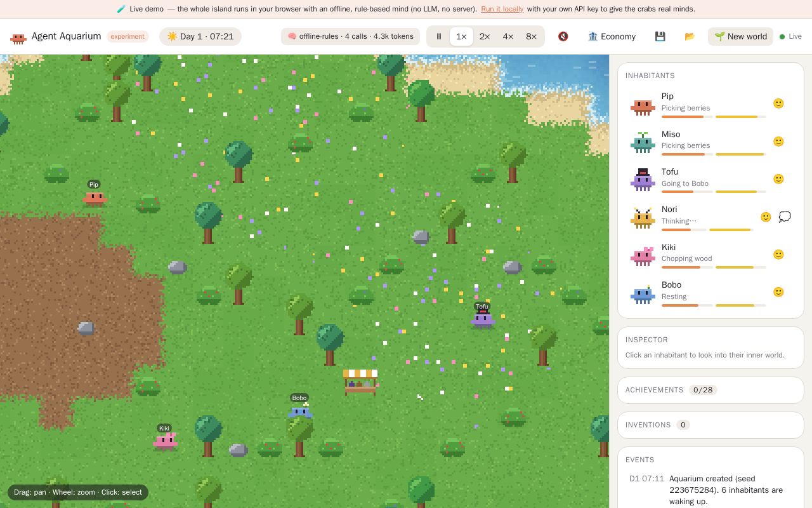The image size is (812, 508).
Task: Start a New world
Action: coord(740,36)
